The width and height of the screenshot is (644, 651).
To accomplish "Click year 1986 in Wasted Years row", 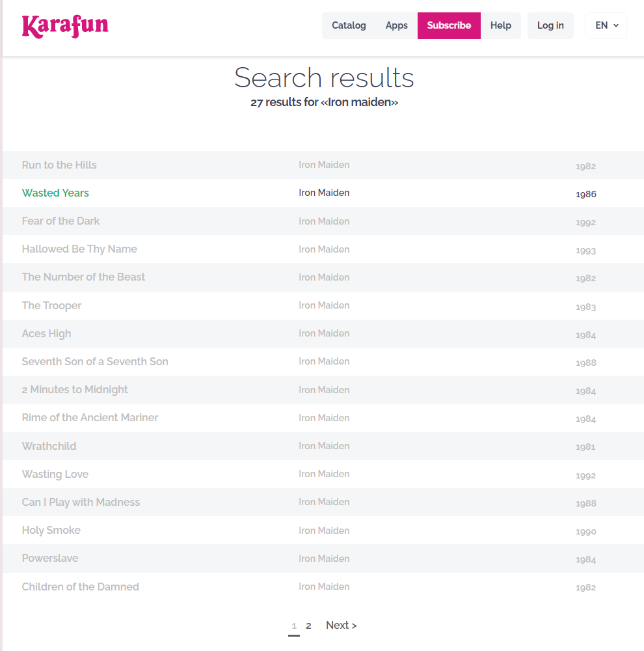I will [586, 194].
